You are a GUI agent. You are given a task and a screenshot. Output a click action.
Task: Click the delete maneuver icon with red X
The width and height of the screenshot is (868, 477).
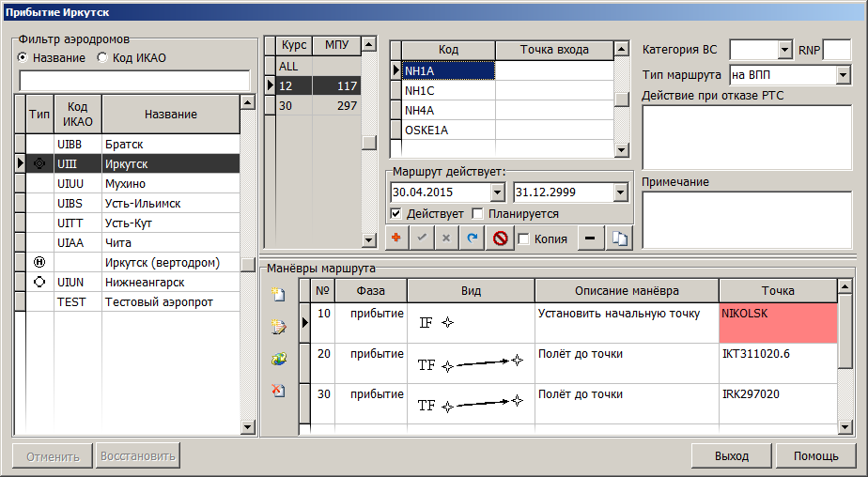278,391
